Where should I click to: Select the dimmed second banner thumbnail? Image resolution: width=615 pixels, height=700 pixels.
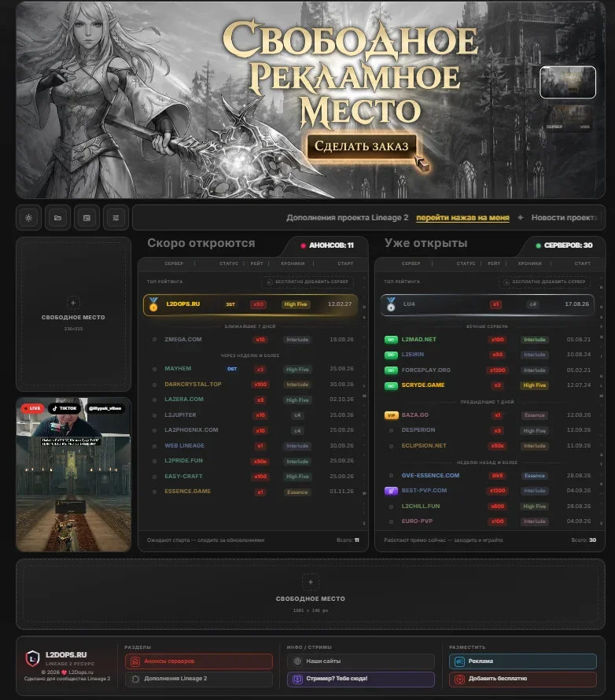click(x=568, y=120)
